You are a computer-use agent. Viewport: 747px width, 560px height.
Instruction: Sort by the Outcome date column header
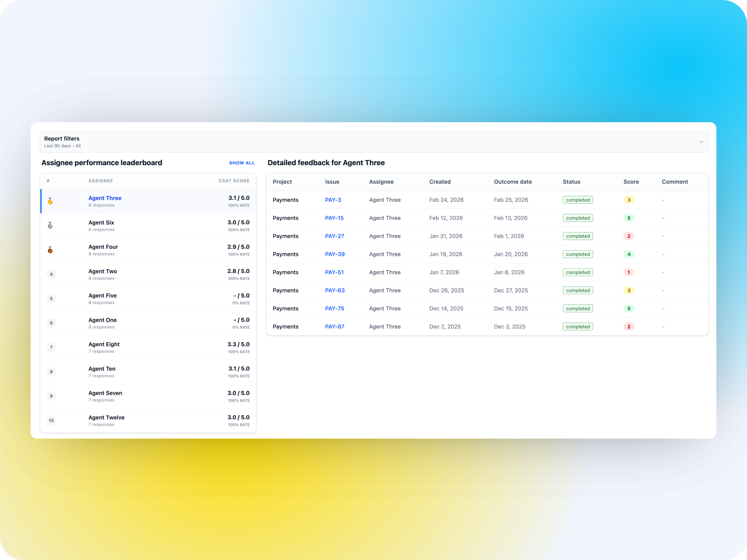coord(513,181)
